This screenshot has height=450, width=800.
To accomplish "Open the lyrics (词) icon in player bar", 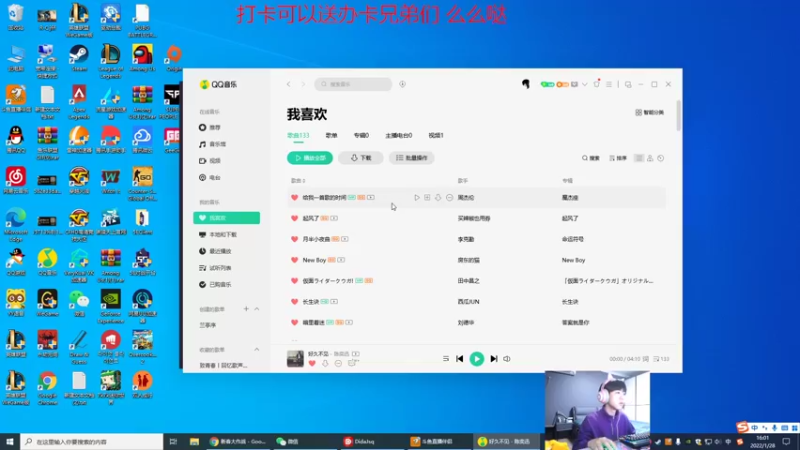I will pos(645,359).
